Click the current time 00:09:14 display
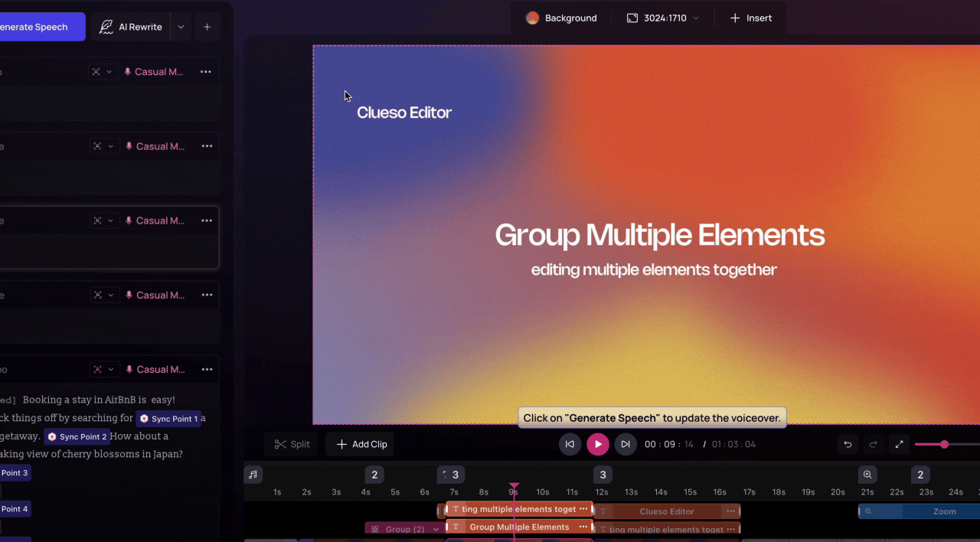Screen dimensions: 980x542 pos(669,445)
